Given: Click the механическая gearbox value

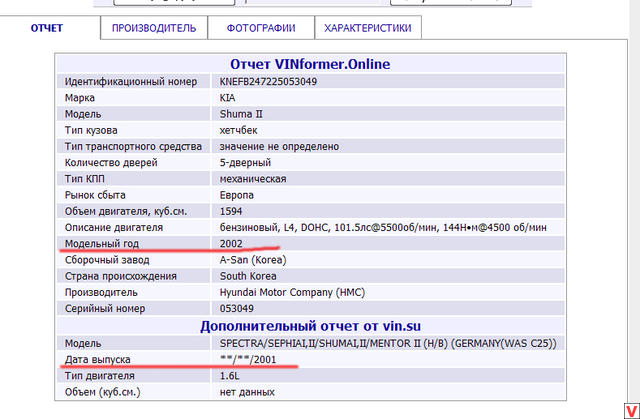Looking at the screenshot, I should [x=253, y=179].
